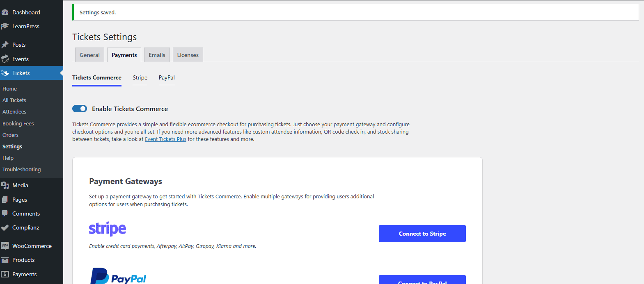Open Troubleshooting in the Tickets submenu

click(22, 169)
